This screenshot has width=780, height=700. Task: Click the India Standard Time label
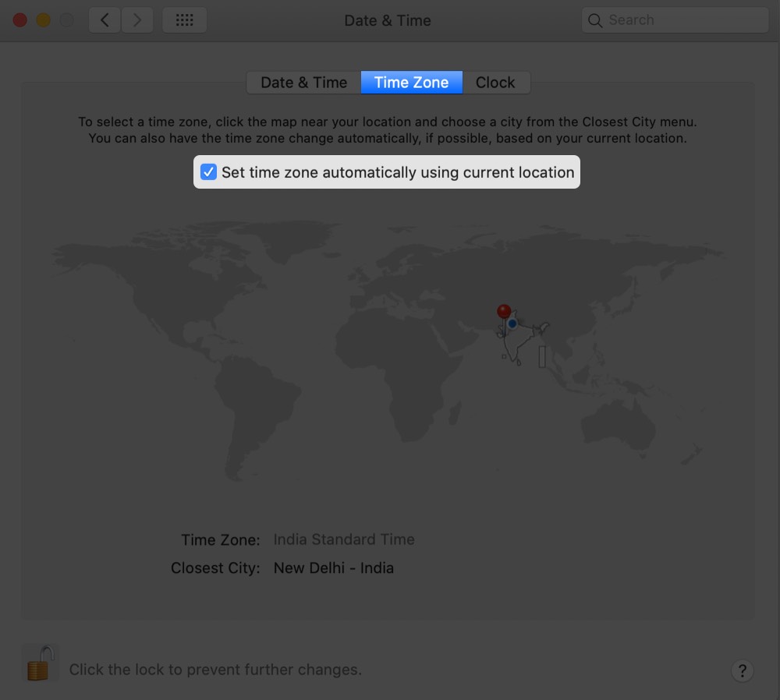click(343, 539)
